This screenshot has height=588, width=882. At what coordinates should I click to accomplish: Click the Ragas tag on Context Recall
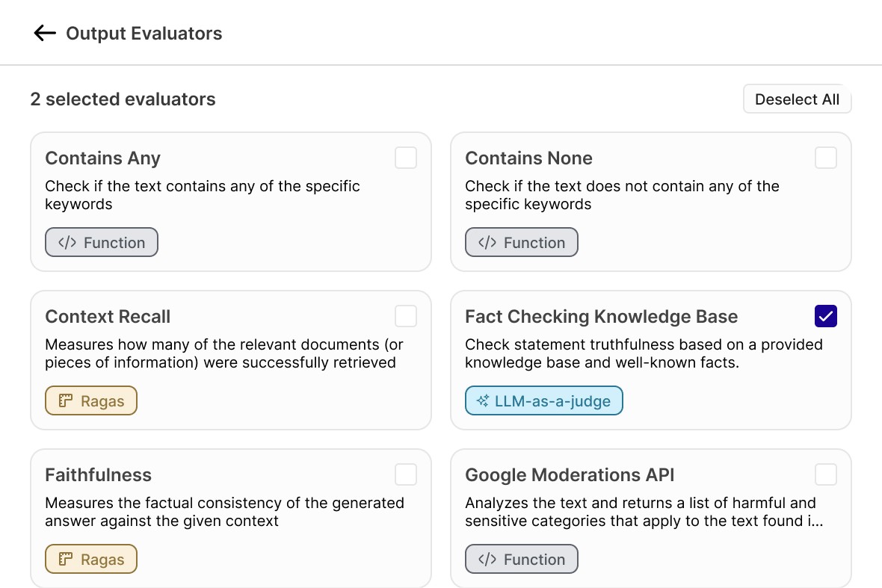[x=91, y=401]
